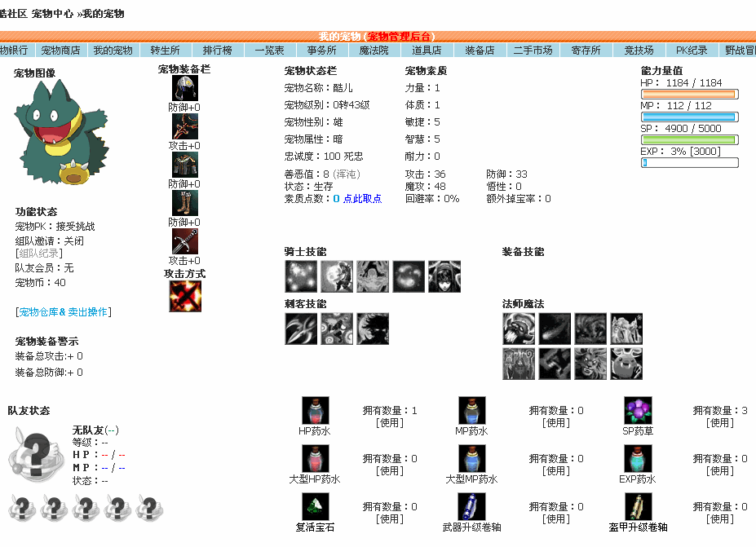Use the 复活宝石 via 使用 link

(390, 519)
